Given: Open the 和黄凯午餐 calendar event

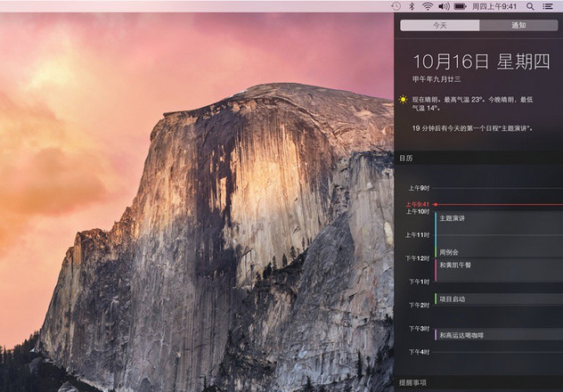Looking at the screenshot, I should [499, 270].
